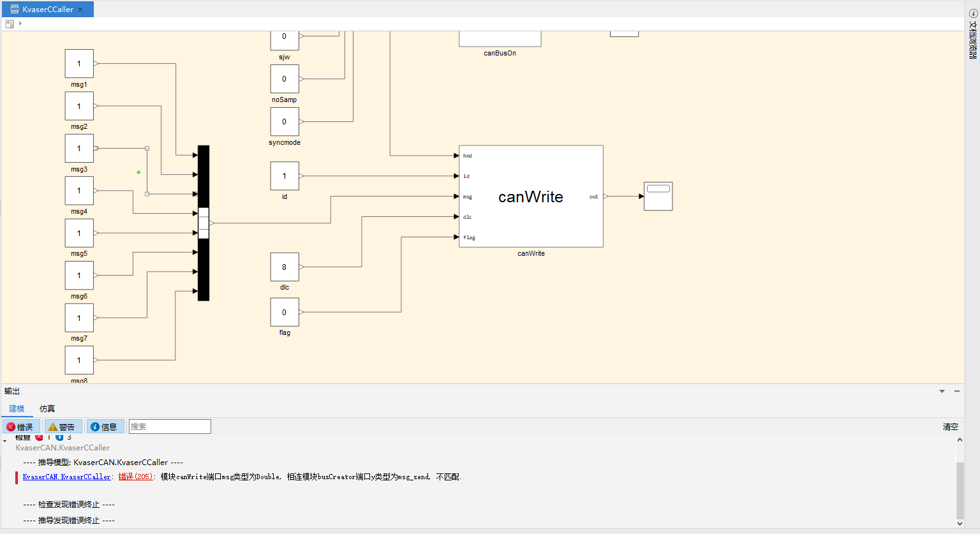This screenshot has height=534, width=980.
Task: Collapse the 检查 log group arrow
Action: point(5,440)
